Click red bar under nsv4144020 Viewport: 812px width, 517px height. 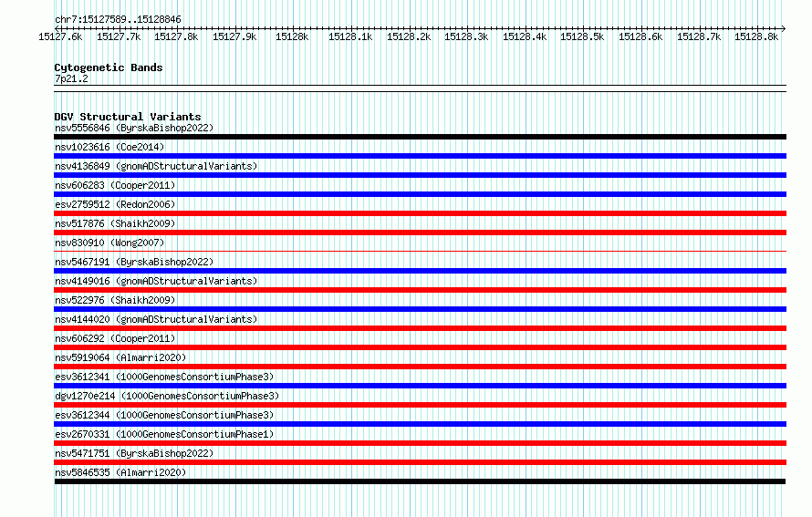point(420,328)
